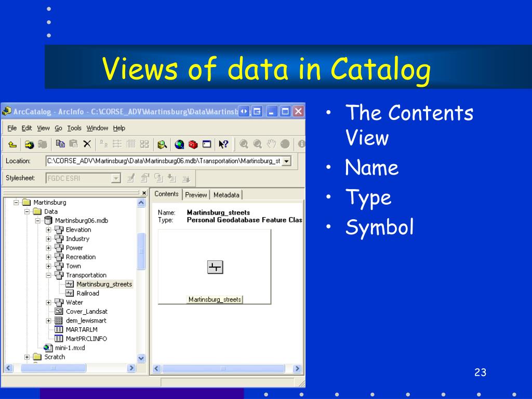Viewport: 532px width, 399px height.
Task: Switch to the Preview tab
Action: click(x=196, y=195)
